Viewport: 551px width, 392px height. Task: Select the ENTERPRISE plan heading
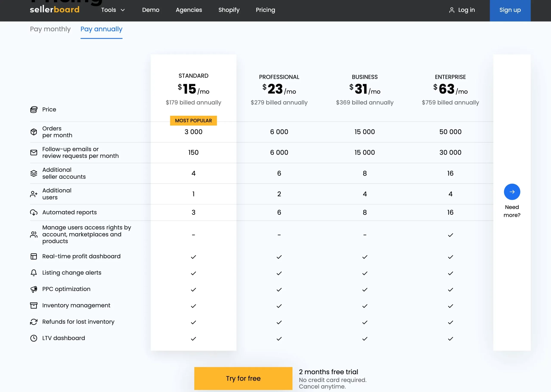[450, 77]
